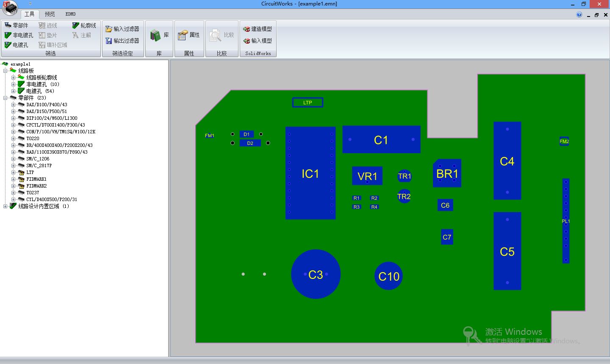The image size is (610, 364).
Task: Collapse the 零部件 (23) node
Action: click(x=6, y=98)
